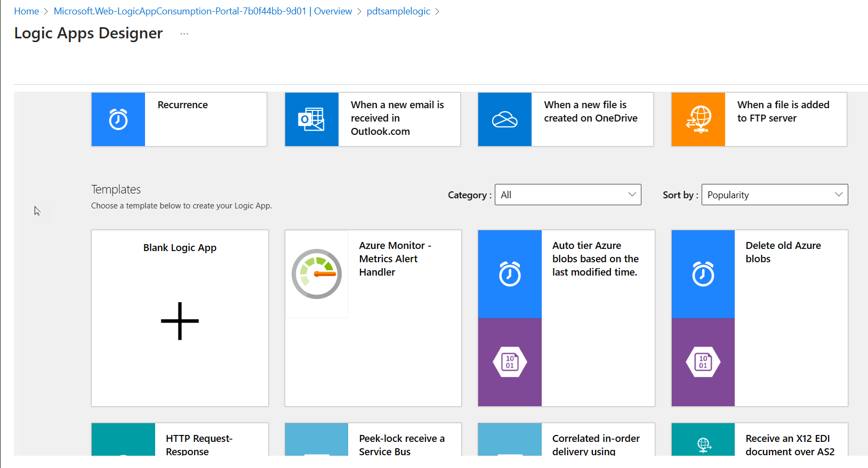Expand the Sort by Popularity dropdown
The width and height of the screenshot is (868, 468).
(774, 195)
